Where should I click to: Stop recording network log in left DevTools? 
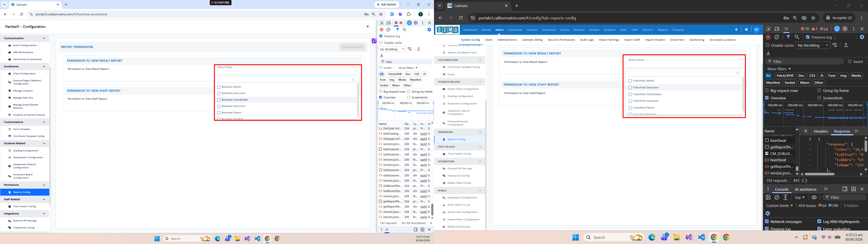point(381,30)
